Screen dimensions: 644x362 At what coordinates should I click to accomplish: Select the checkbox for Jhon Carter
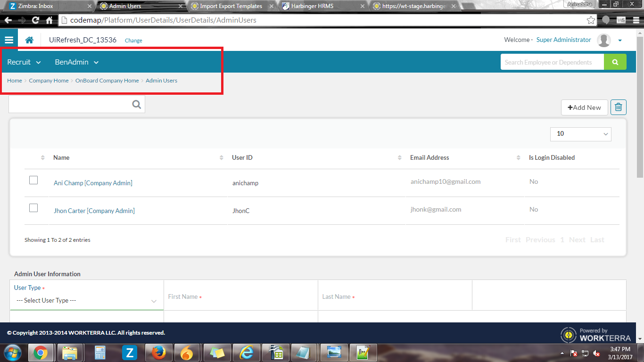click(33, 207)
